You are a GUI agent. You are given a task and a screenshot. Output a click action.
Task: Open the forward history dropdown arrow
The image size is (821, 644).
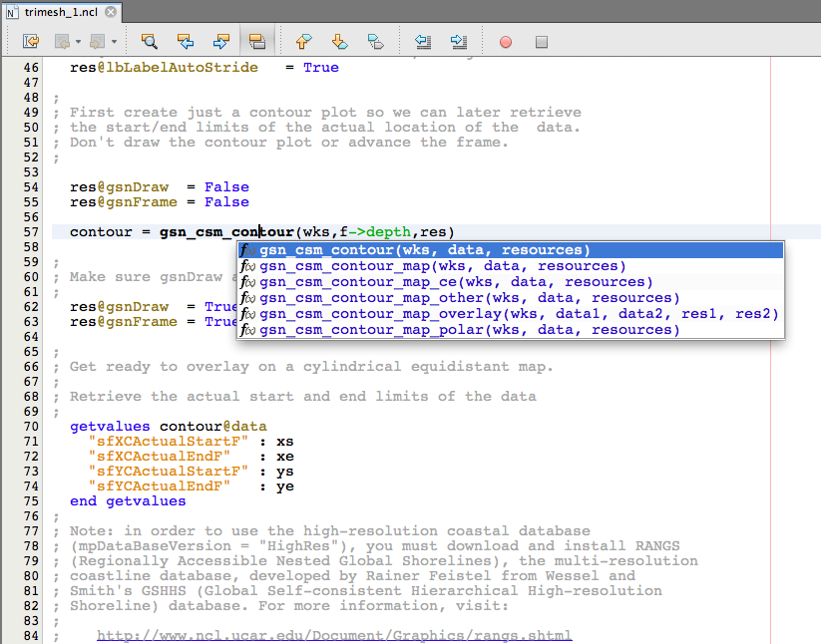114,42
